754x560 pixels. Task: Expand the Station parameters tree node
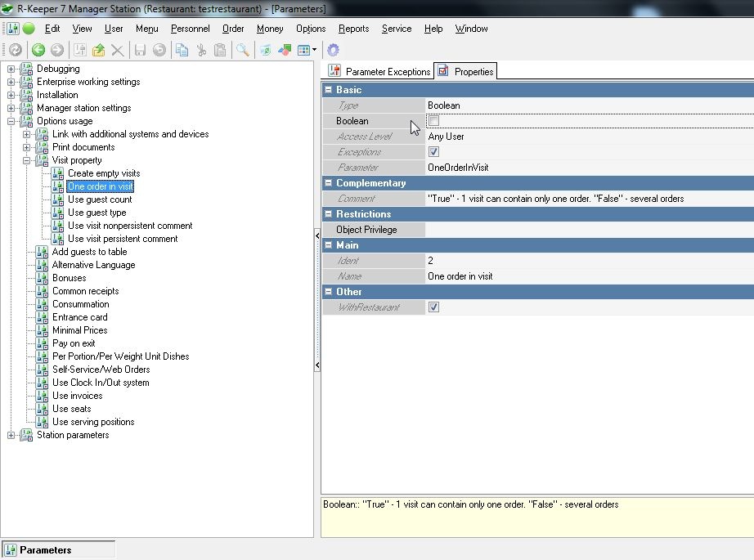11,435
